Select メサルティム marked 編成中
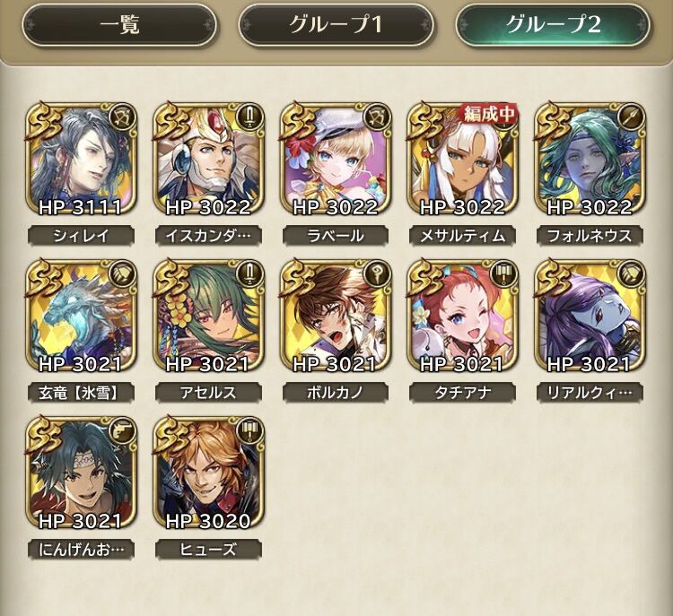The width and height of the screenshot is (673, 616). [463, 159]
